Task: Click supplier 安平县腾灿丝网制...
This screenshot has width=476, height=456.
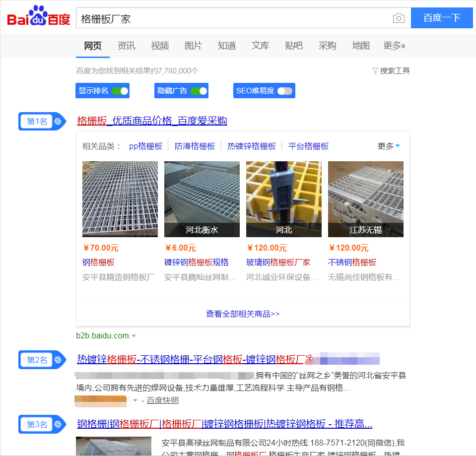Action: click(x=200, y=277)
